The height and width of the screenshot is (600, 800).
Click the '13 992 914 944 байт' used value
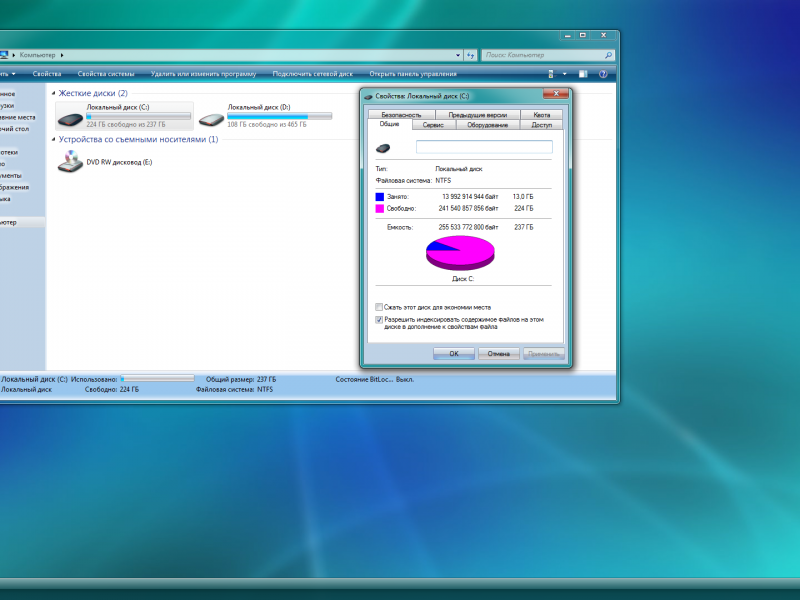[x=470, y=197]
